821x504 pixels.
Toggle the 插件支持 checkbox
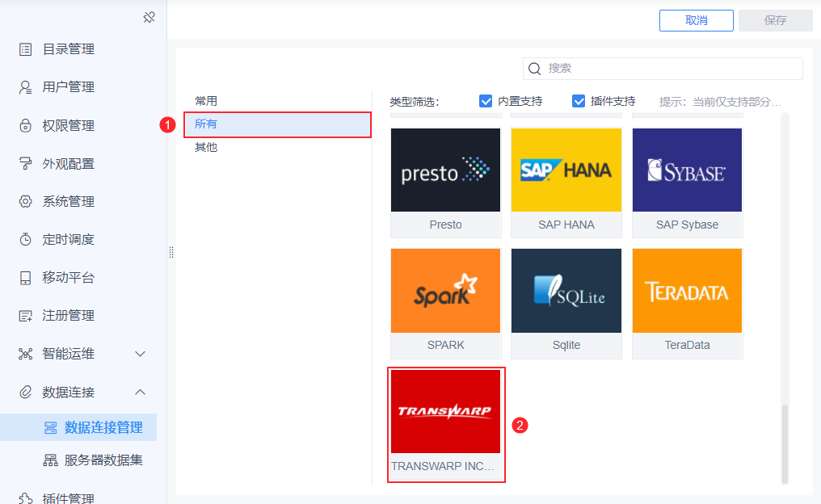tap(578, 101)
